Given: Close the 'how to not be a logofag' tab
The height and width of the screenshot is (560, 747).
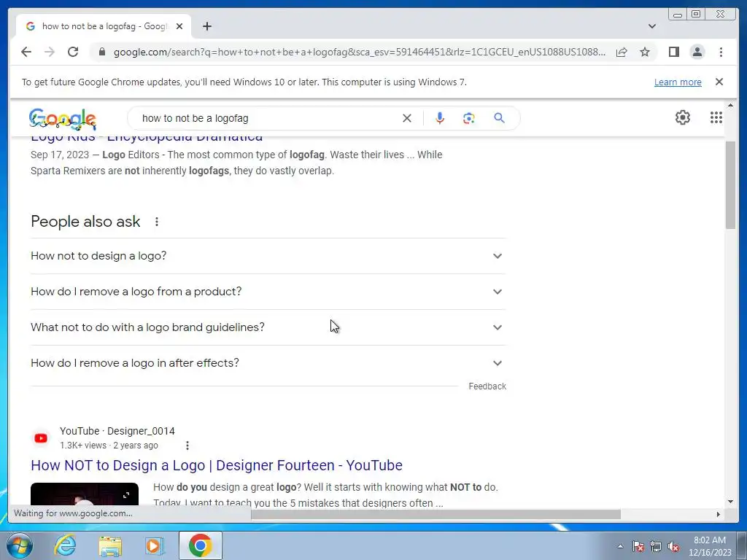Looking at the screenshot, I should coord(179,26).
